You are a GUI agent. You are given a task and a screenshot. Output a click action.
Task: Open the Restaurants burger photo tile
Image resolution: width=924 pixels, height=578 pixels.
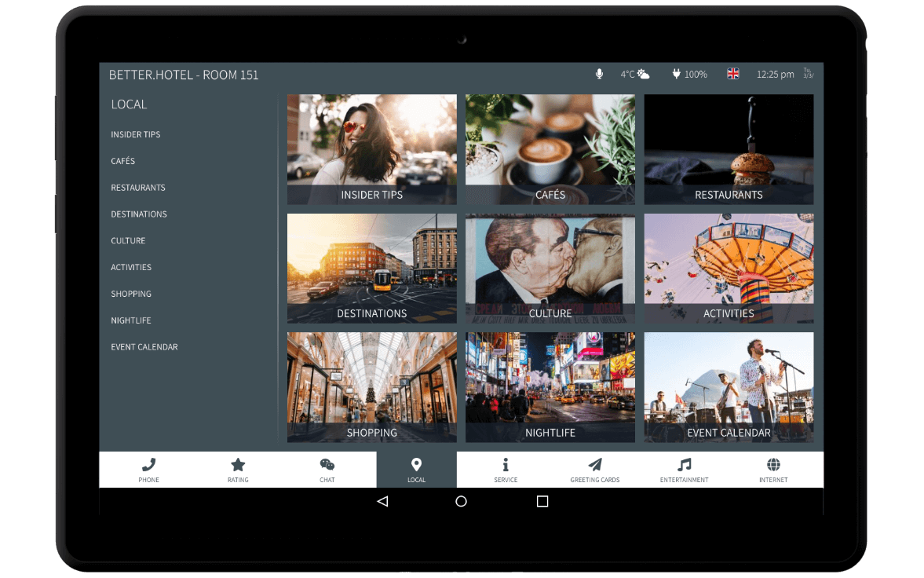tap(729, 149)
